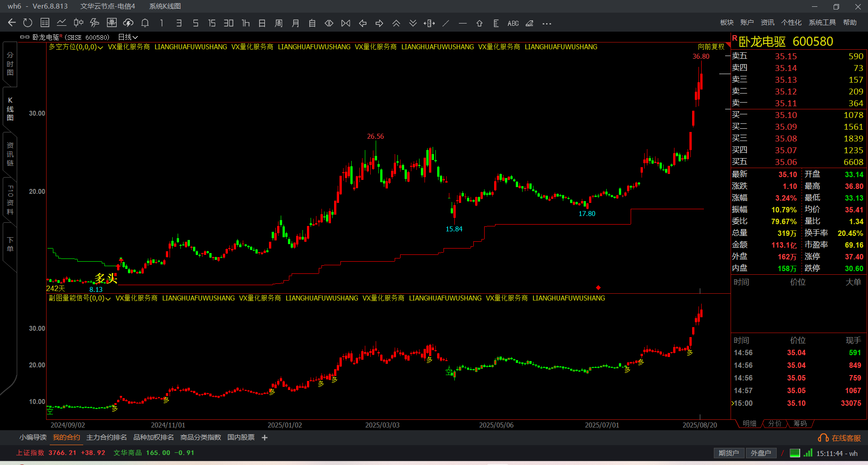This screenshot has width=868, height=465.
Task: Click the compress horizontally icon
Action: [346, 23]
